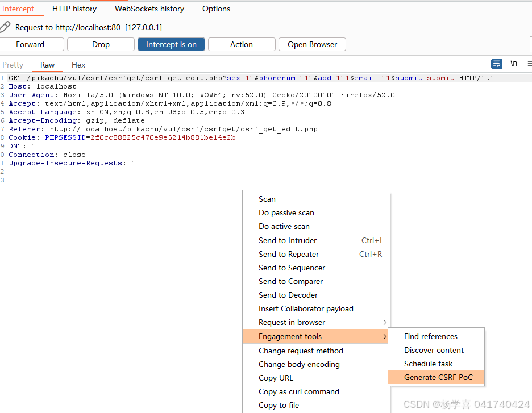Toggle the Intercept is on button

click(171, 44)
